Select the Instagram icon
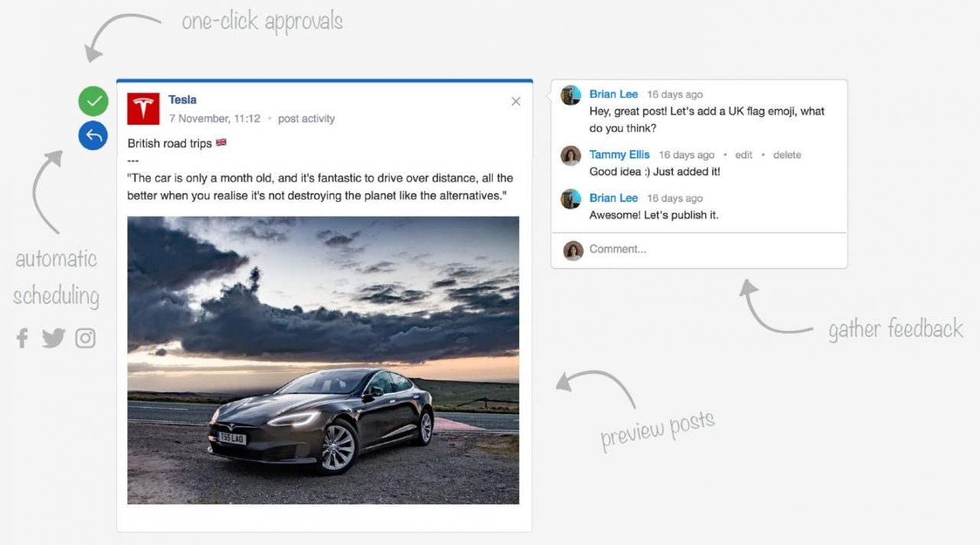This screenshot has width=980, height=545. pos(85,338)
